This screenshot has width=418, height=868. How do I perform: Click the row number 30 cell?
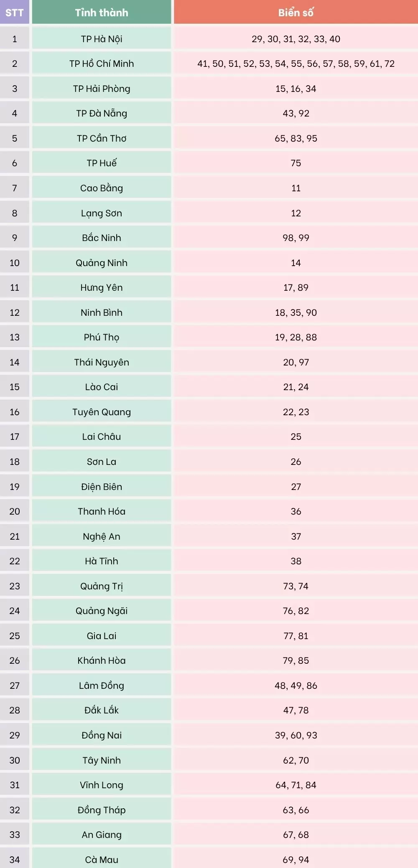tap(15, 760)
